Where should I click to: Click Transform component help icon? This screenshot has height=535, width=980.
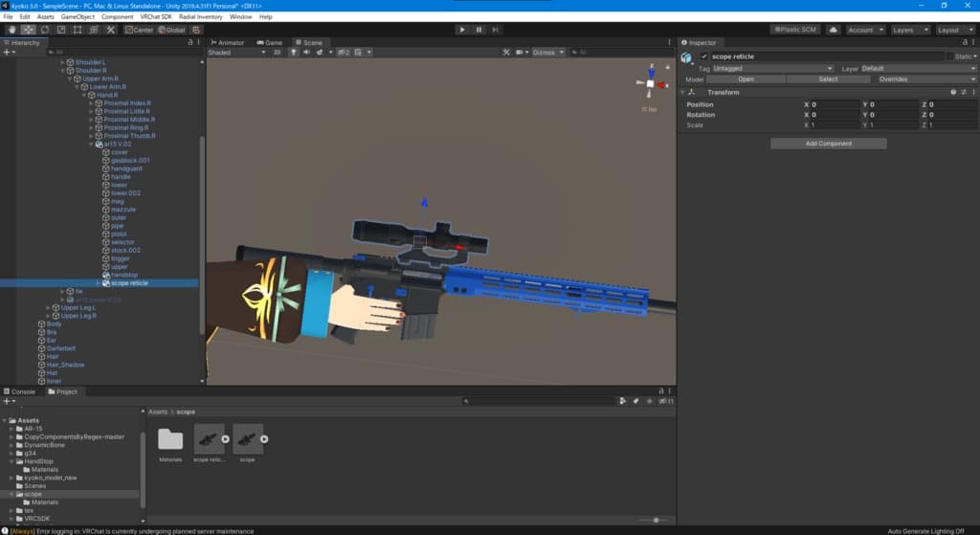[x=953, y=92]
